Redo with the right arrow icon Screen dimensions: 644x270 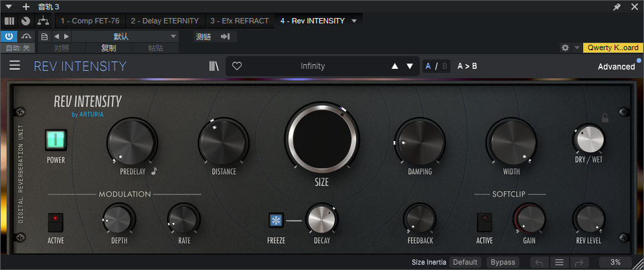click(578, 262)
